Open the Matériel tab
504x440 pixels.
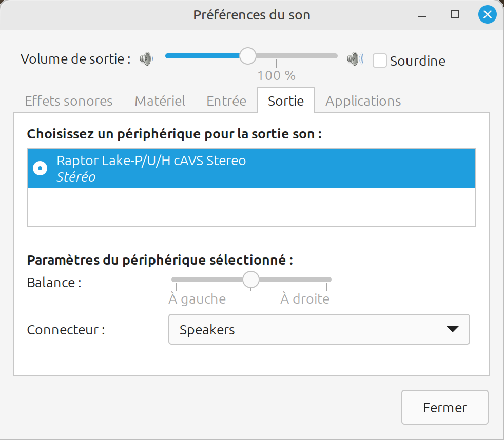point(160,101)
